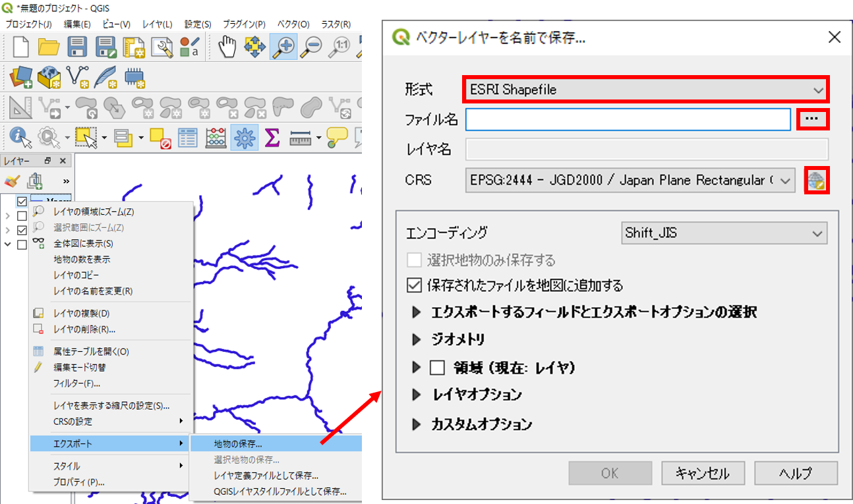853x504 pixels.
Task: Select プロパティ(P)... from the context menu
Action: click(79, 482)
